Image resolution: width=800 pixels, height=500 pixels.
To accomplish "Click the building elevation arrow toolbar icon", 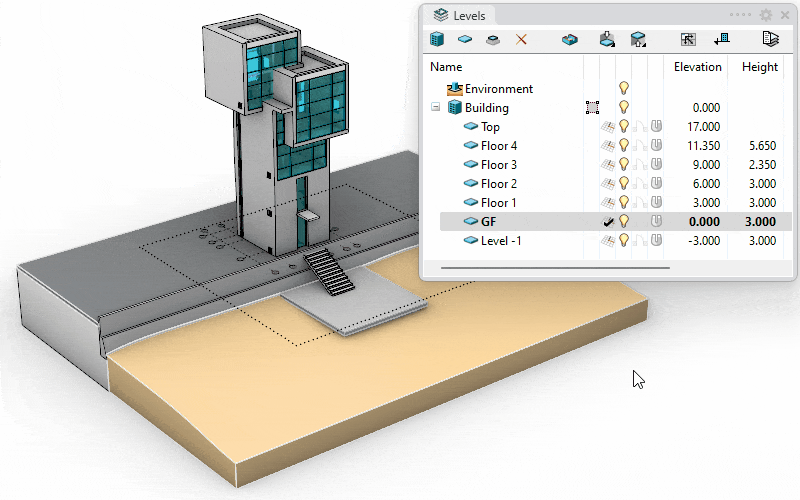I will (722, 39).
